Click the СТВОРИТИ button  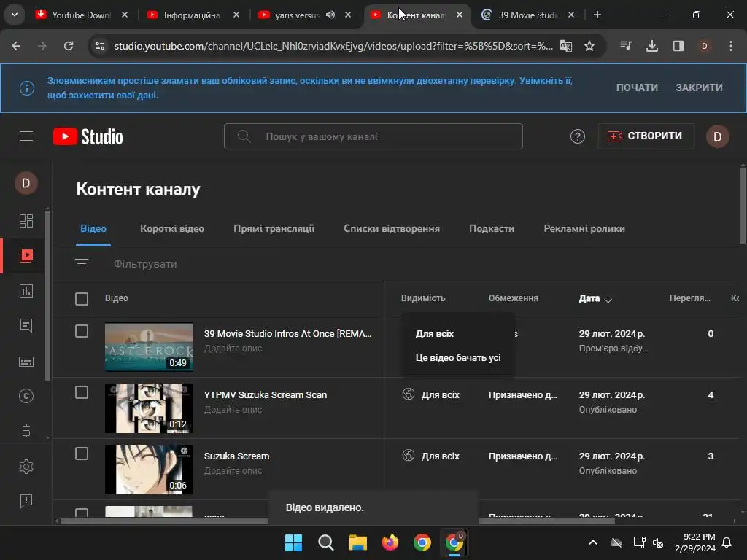point(646,136)
